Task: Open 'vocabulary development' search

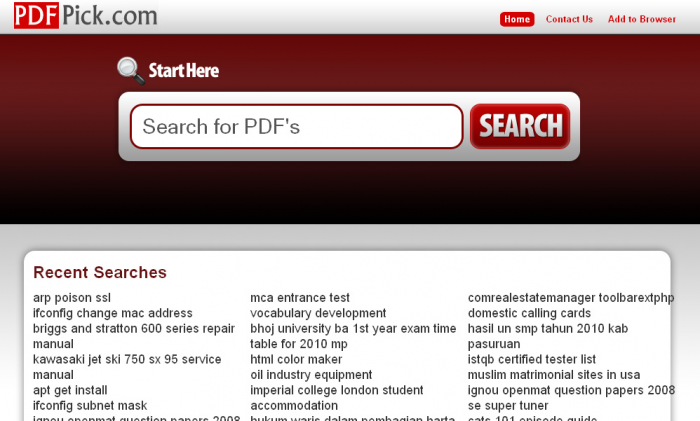Action: point(318,313)
